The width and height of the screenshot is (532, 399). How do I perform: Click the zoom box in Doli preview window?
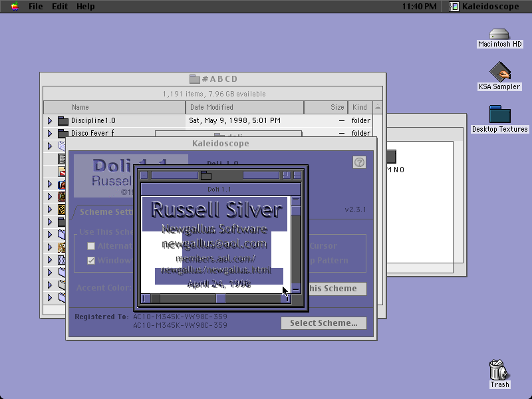pos(287,175)
